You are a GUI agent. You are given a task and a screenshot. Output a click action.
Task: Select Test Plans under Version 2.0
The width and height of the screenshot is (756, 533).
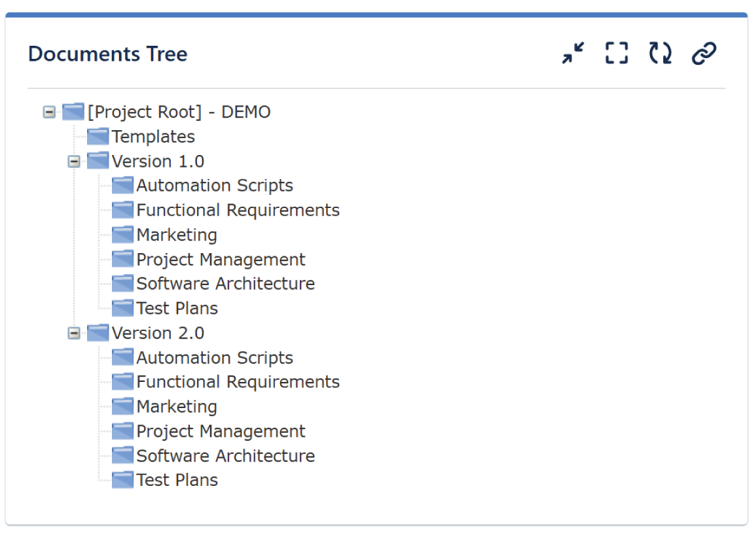tap(177, 479)
